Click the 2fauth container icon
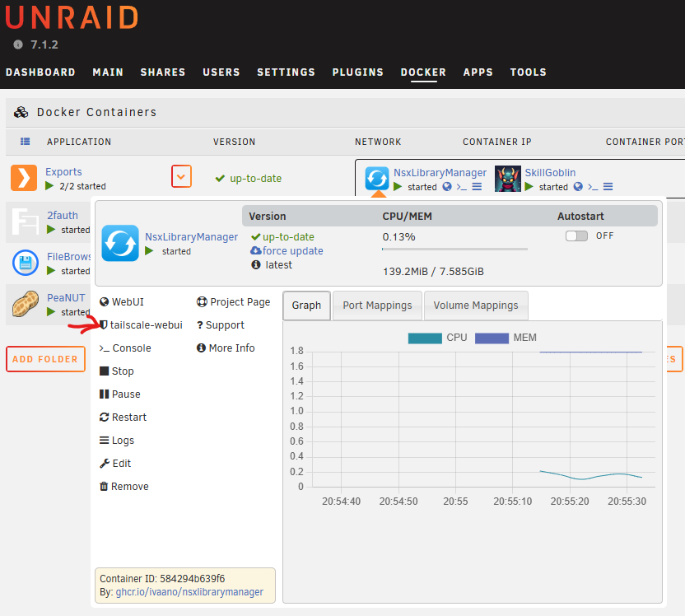This screenshot has width=685, height=616. coord(26,222)
